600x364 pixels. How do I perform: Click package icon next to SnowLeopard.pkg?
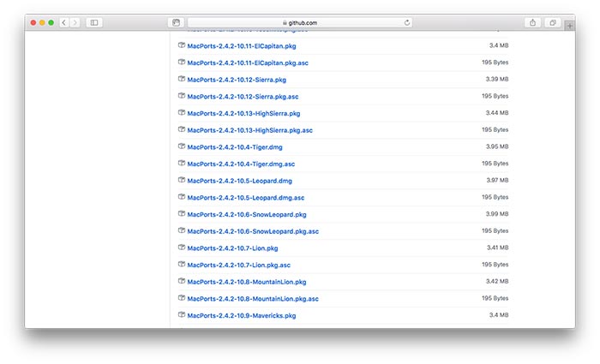pyautogui.click(x=182, y=214)
